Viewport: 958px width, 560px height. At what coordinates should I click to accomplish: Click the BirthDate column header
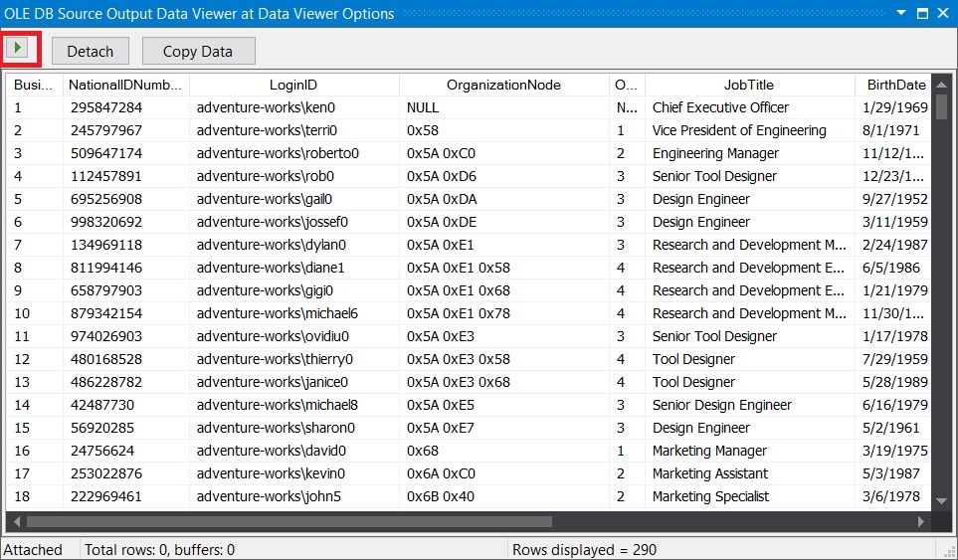(893, 85)
